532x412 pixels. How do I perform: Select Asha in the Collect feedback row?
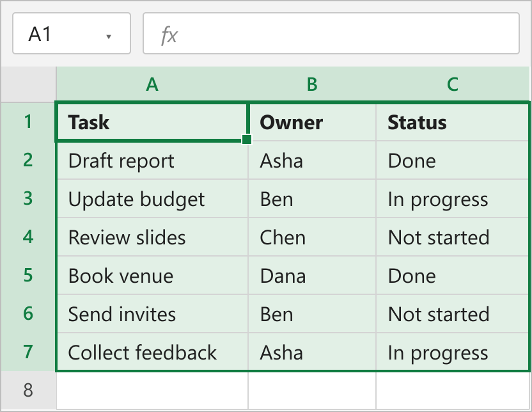[312, 352]
